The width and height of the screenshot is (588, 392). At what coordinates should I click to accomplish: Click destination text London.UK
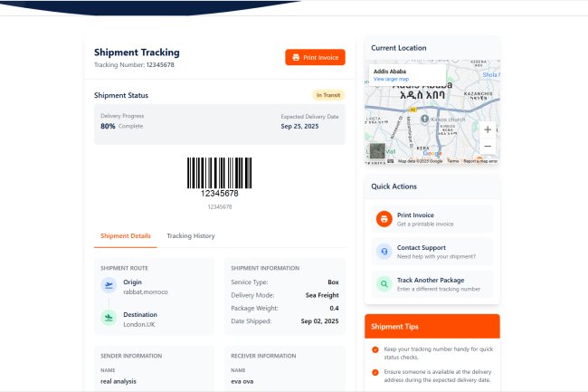click(x=139, y=324)
